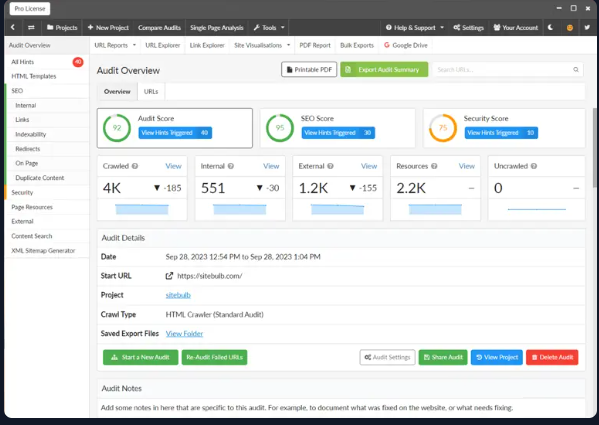
Task: Click help icon next to Internal
Action: pyautogui.click(x=231, y=166)
